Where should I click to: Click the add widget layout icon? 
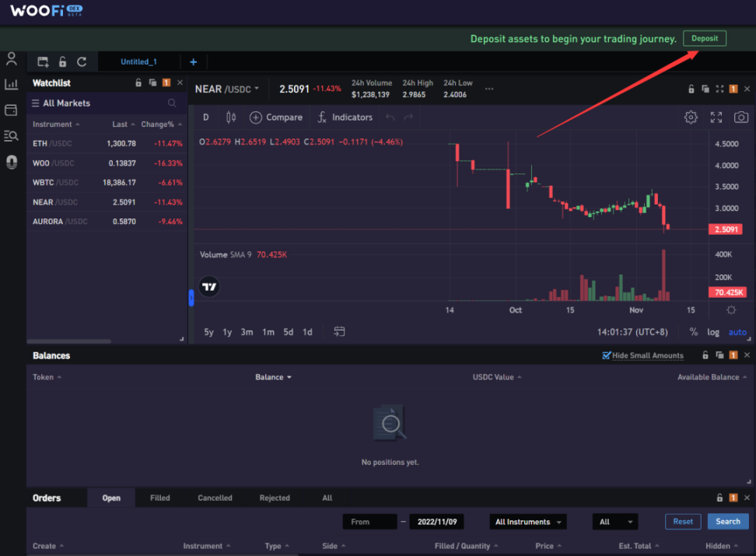coord(43,61)
